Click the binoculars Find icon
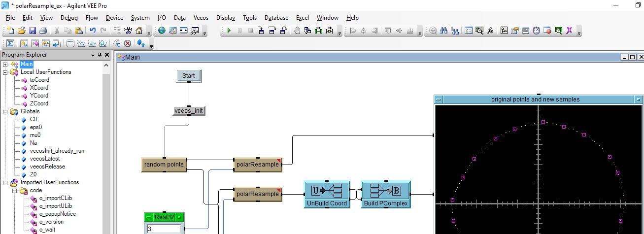Viewport: 644px width, 234px height. point(443,31)
